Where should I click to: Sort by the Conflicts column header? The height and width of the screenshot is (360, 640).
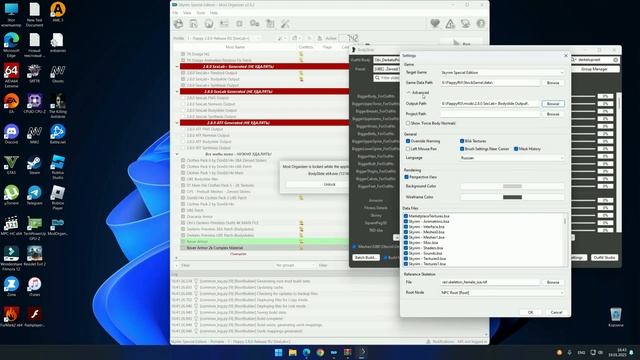(305, 47)
